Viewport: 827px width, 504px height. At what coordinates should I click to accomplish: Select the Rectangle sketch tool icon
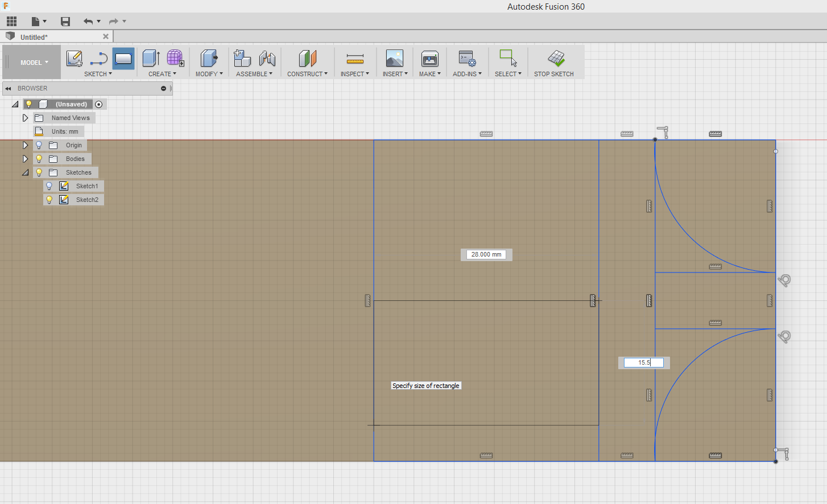pyautogui.click(x=123, y=58)
